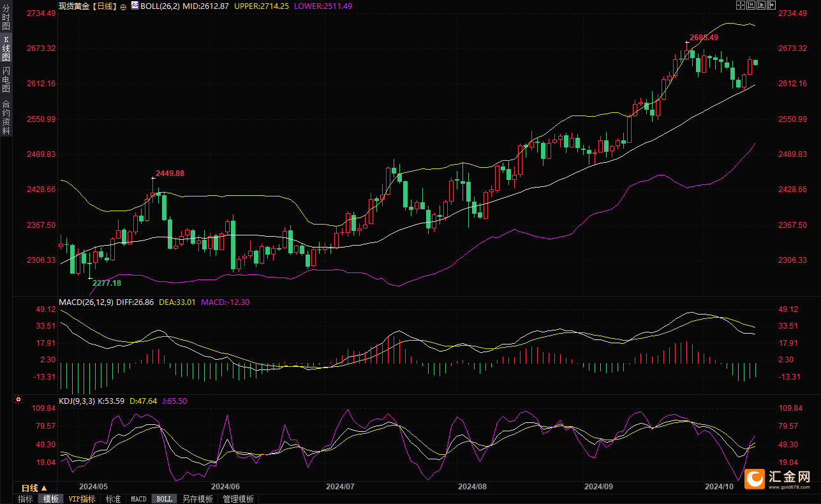Click the 现货黄金 chart title
The image size is (821, 504).
pyautogui.click(x=73, y=6)
